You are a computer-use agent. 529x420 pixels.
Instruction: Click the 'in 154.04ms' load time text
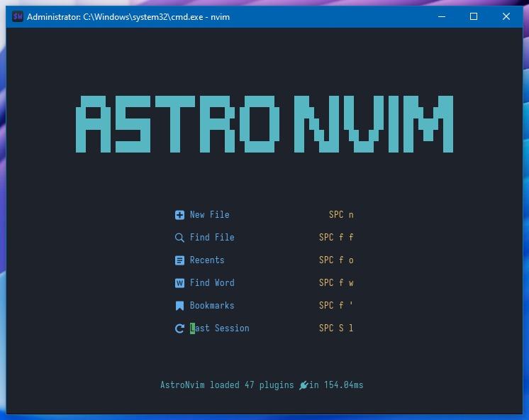pyautogui.click(x=336, y=385)
